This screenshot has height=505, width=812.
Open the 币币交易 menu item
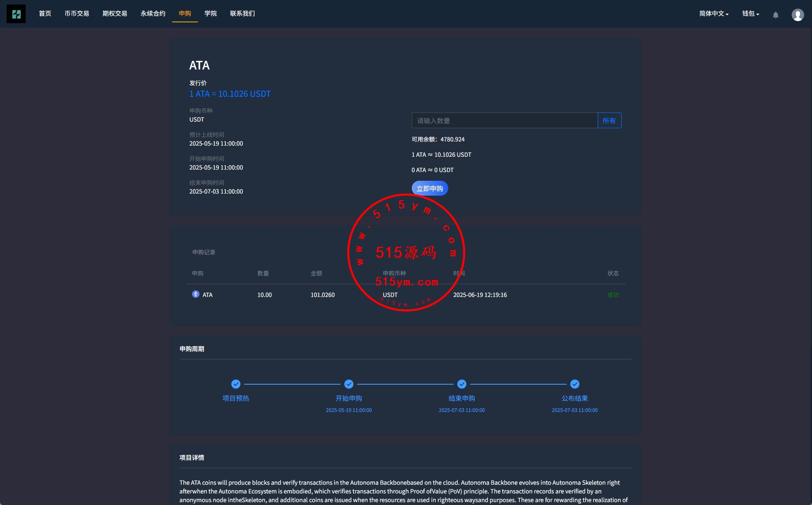77,14
